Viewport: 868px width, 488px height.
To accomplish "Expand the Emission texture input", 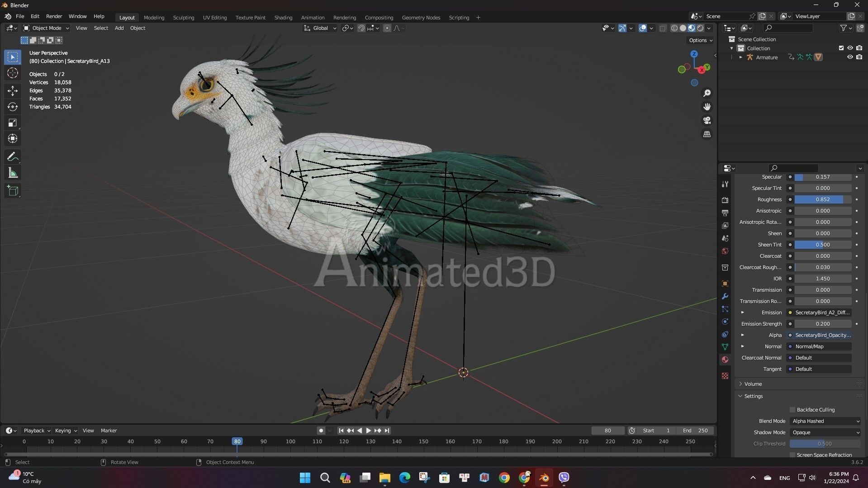I will [x=742, y=313].
